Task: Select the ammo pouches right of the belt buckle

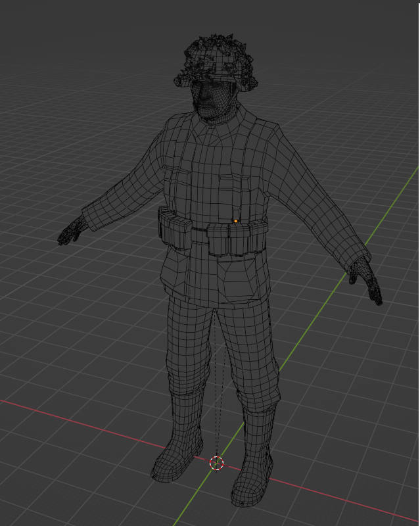Action: click(x=237, y=238)
